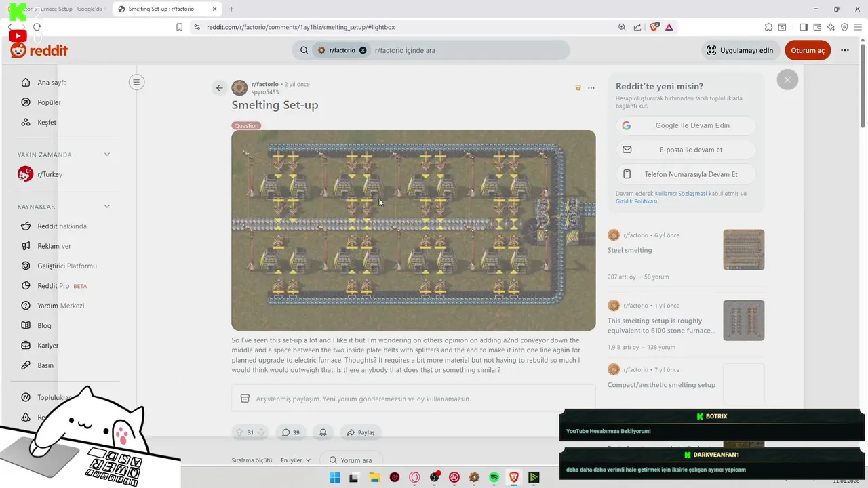Click the 6100 stone furnace post thumbnail
868x488 pixels.
(x=744, y=321)
